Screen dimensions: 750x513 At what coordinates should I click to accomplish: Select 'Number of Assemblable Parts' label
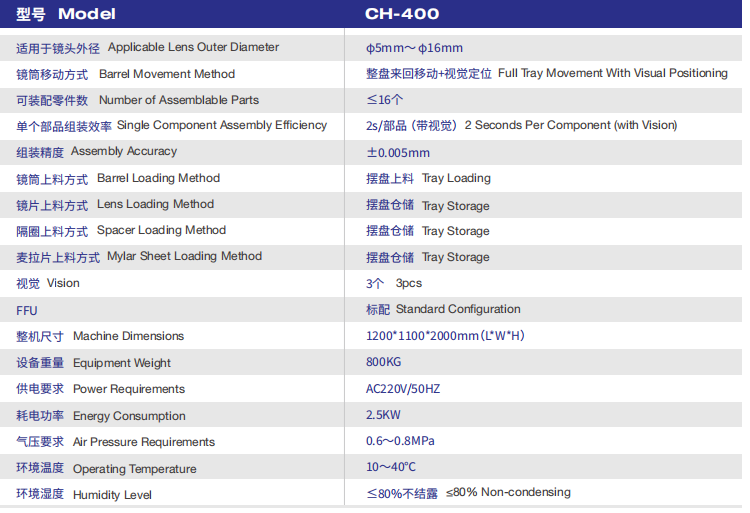pos(179,100)
